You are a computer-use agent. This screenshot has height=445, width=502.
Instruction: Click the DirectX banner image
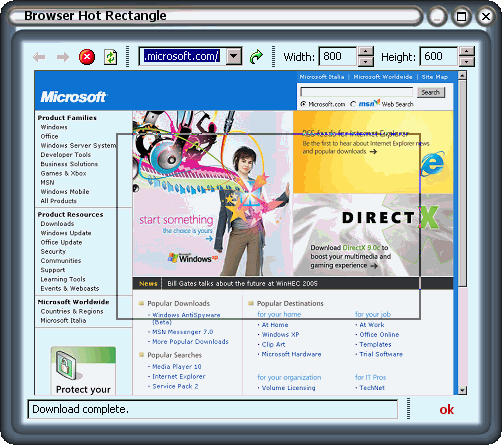coord(373,235)
